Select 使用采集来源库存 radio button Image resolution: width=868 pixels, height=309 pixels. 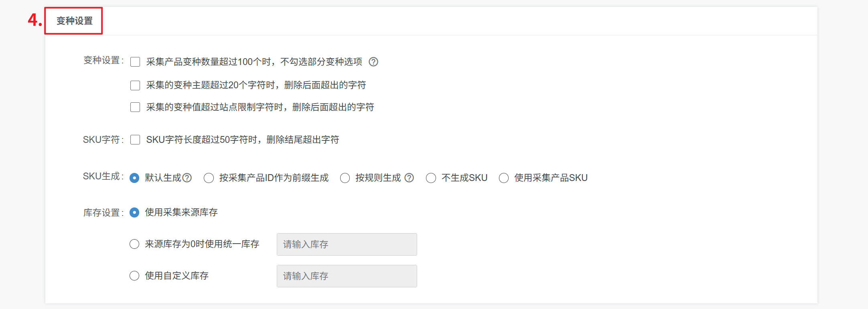(x=134, y=212)
